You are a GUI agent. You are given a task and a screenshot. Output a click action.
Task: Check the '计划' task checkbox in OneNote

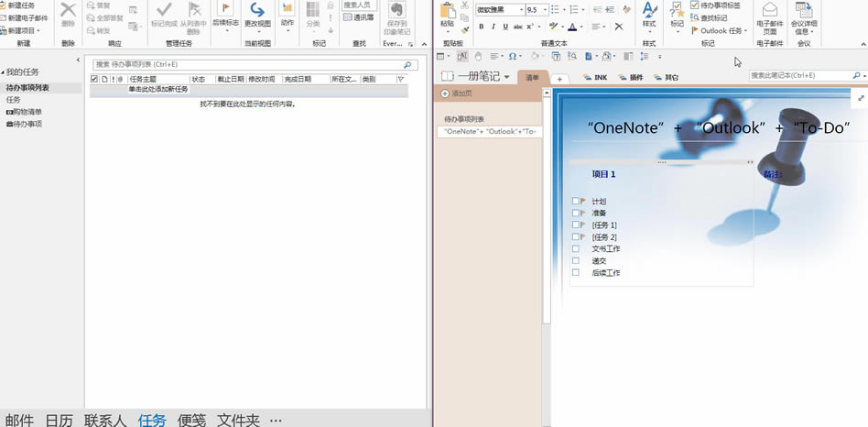[x=576, y=201]
